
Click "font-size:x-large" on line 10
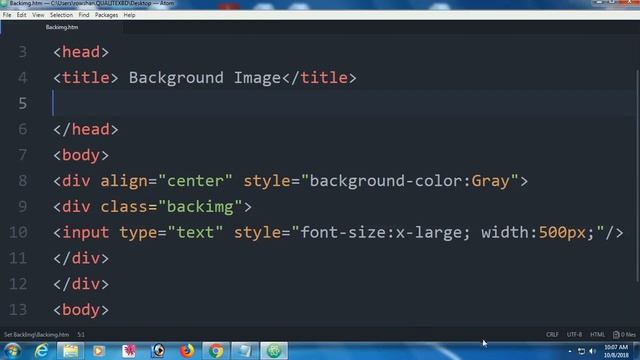point(381,233)
